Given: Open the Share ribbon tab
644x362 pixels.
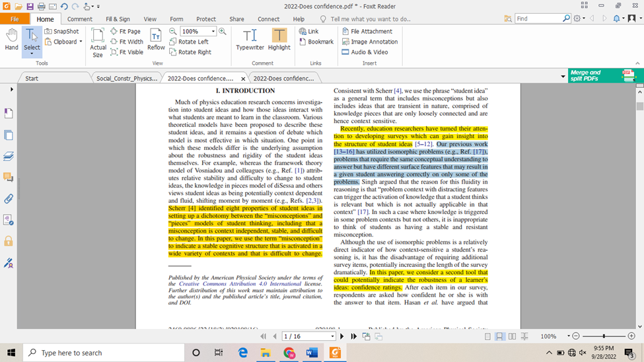Looking at the screenshot, I should (x=236, y=19).
